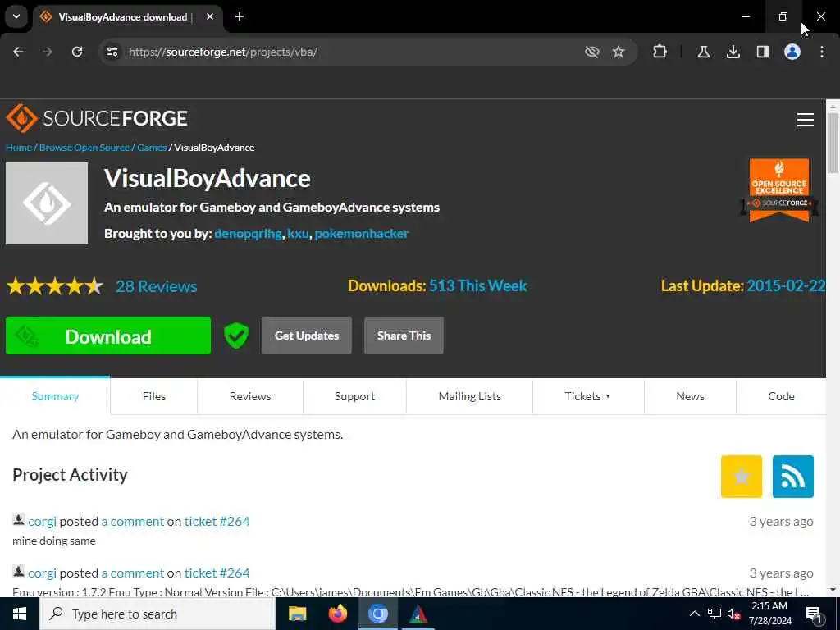Screen dimensions: 840x630
Task: Open the Windows Start menu
Action: pyautogui.click(x=20, y=614)
